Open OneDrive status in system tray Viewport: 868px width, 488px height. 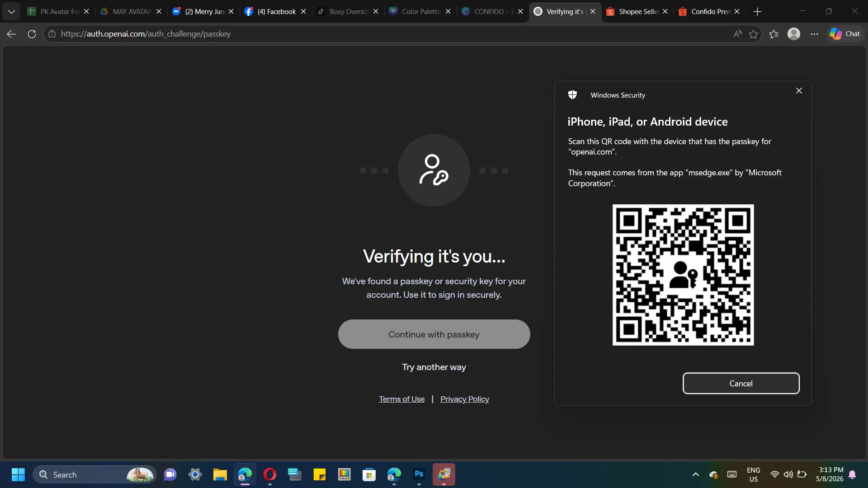pyautogui.click(x=713, y=474)
